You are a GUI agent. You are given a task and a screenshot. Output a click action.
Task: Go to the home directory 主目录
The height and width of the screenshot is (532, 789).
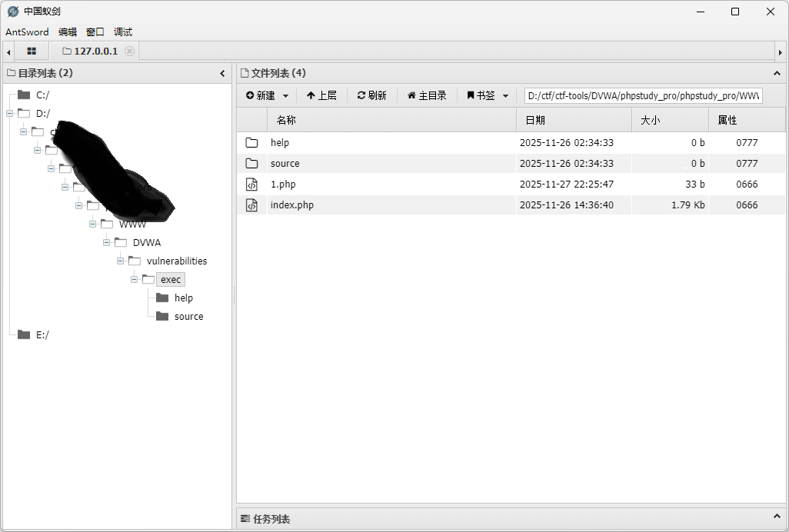(x=427, y=95)
